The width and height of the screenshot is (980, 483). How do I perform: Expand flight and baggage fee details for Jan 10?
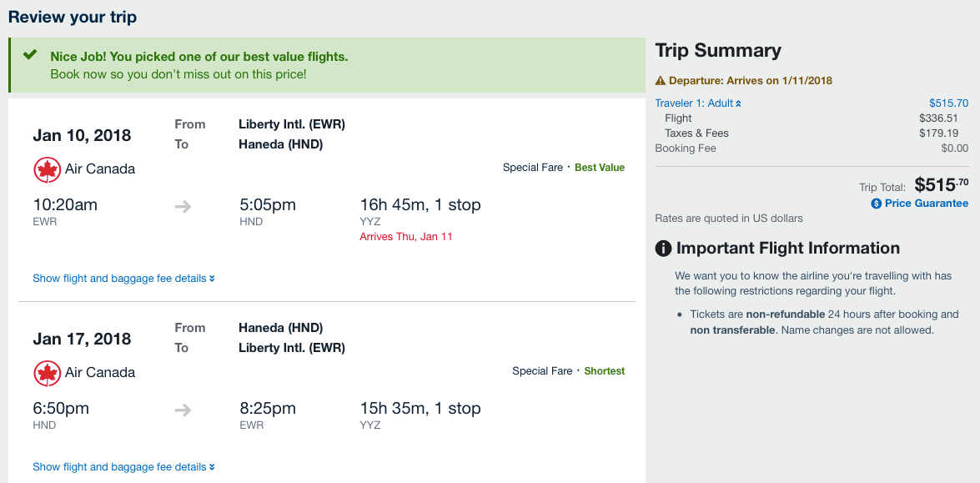coord(123,279)
